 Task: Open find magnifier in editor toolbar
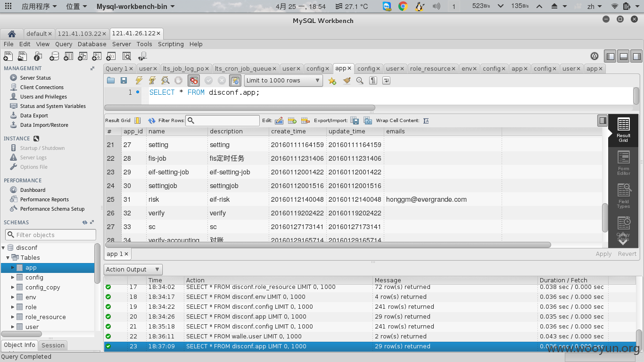(x=360, y=81)
